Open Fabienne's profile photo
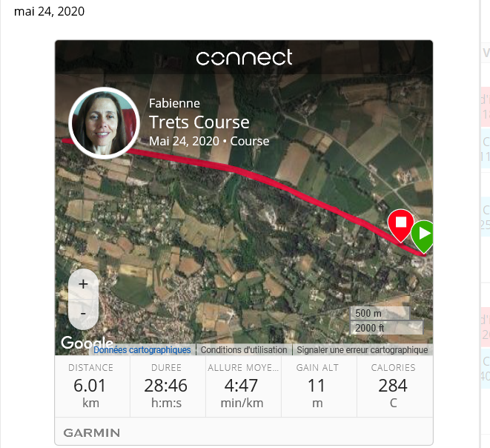This screenshot has height=448, width=490. tap(104, 123)
